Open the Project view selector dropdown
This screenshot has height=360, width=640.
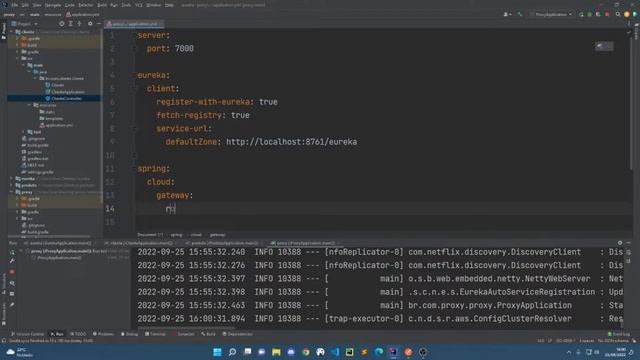(x=25, y=24)
